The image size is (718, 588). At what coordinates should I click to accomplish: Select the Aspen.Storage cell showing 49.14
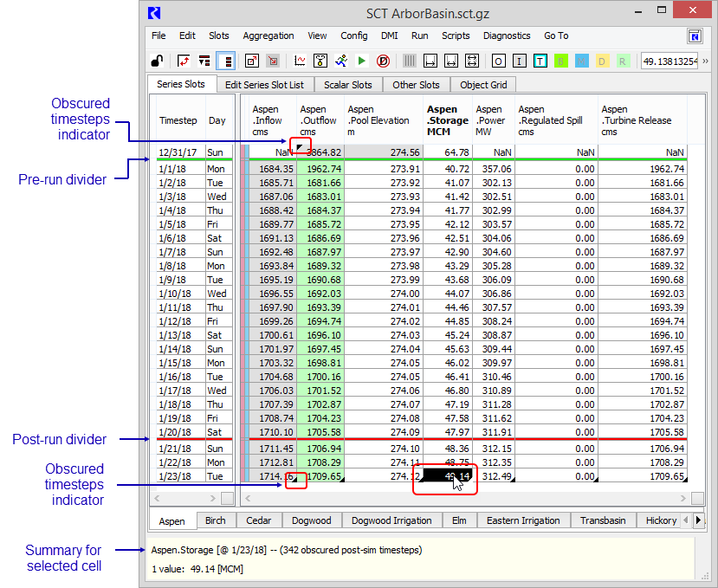(x=445, y=476)
